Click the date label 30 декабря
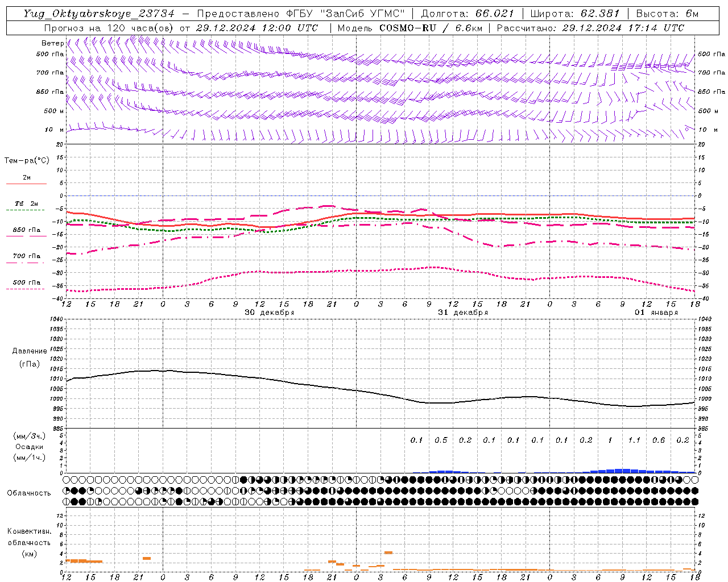This screenshot has height=582, width=728. pos(270,313)
